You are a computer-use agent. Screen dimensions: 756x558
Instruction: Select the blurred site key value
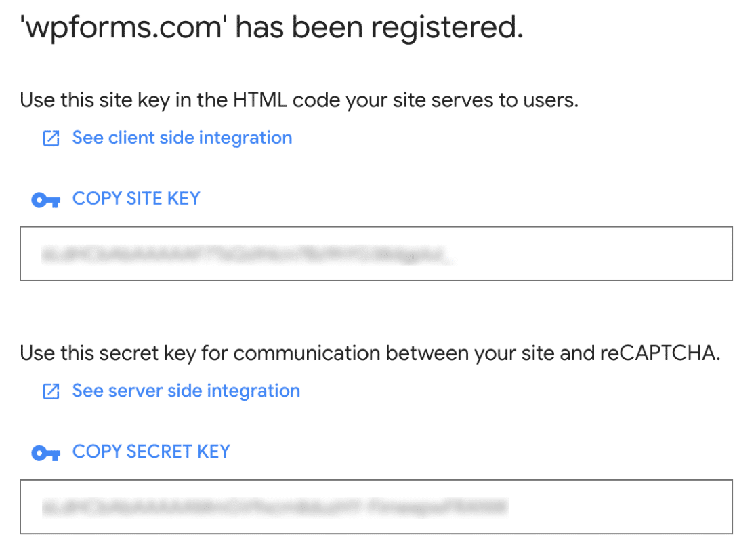[x=247, y=254]
